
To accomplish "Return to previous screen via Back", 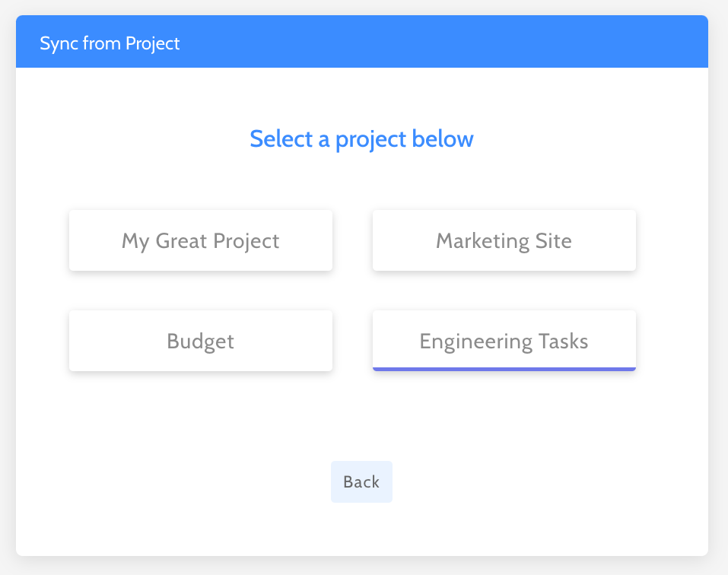I will (x=361, y=481).
